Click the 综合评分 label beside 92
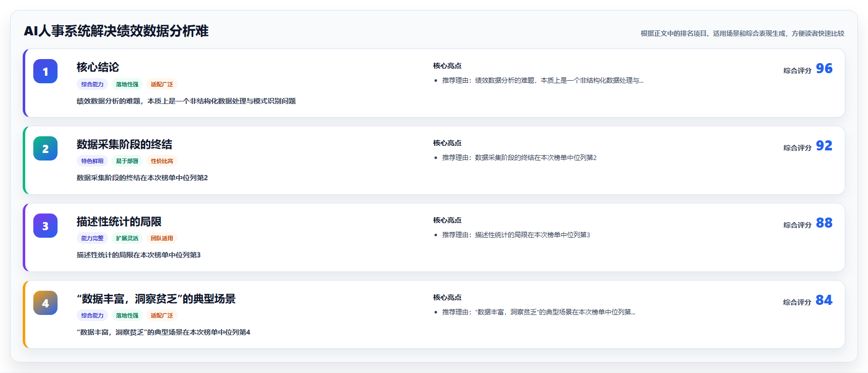This screenshot has width=868, height=373. pos(797,148)
